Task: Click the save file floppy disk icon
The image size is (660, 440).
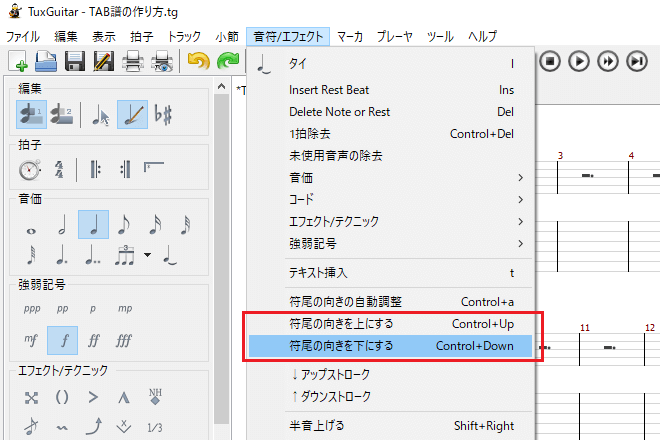Action: [74, 63]
